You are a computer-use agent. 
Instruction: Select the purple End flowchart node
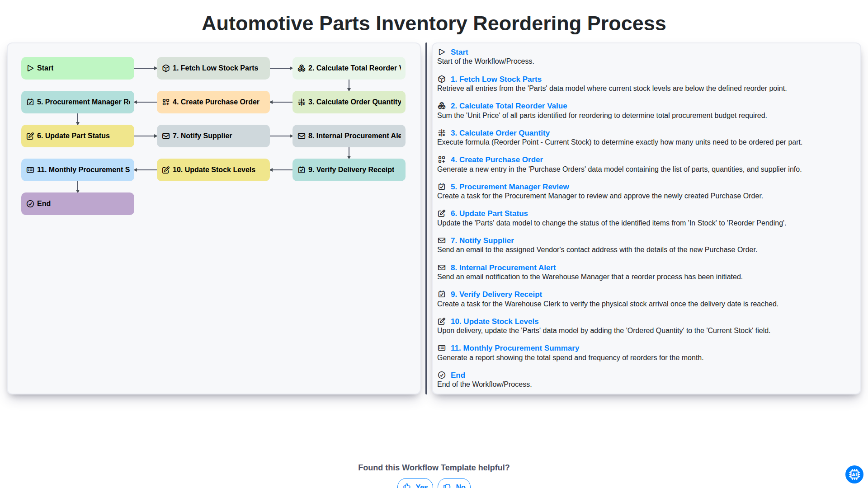[78, 204]
